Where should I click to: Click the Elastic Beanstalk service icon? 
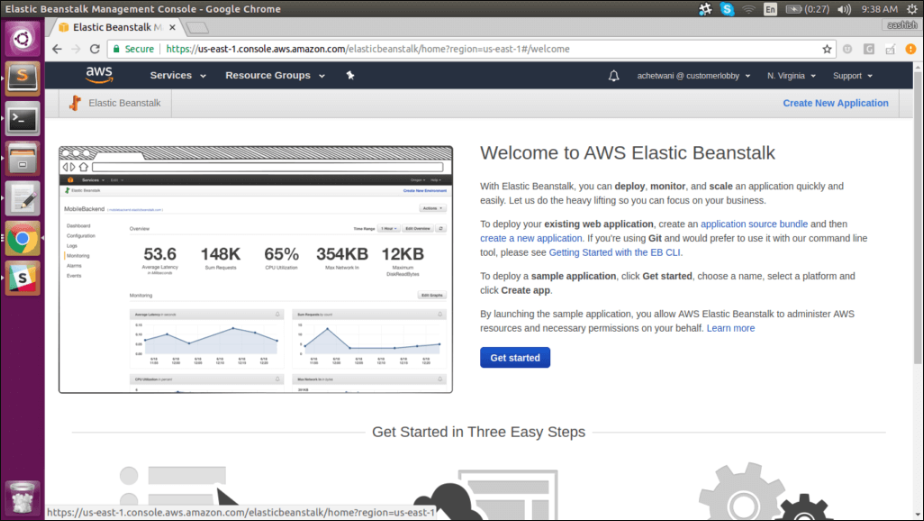coord(75,103)
